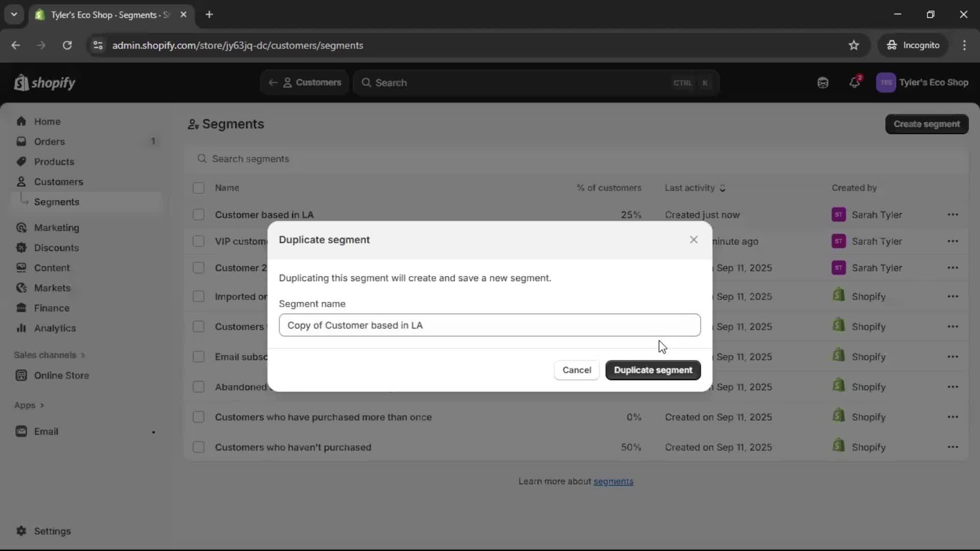This screenshot has height=551, width=980.
Task: Select Orders in the sidebar
Action: coord(50,141)
